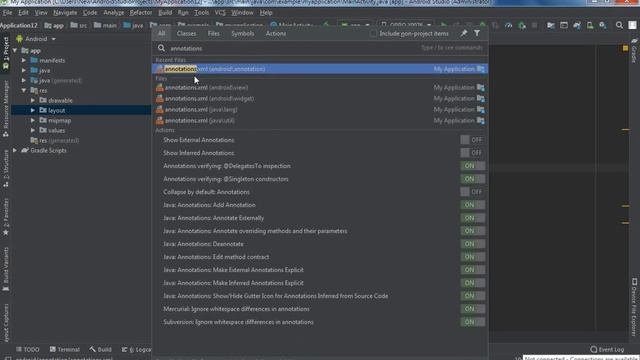This screenshot has width=640, height=360.
Task: Open the Gradle panel on right edge
Action: point(634,51)
